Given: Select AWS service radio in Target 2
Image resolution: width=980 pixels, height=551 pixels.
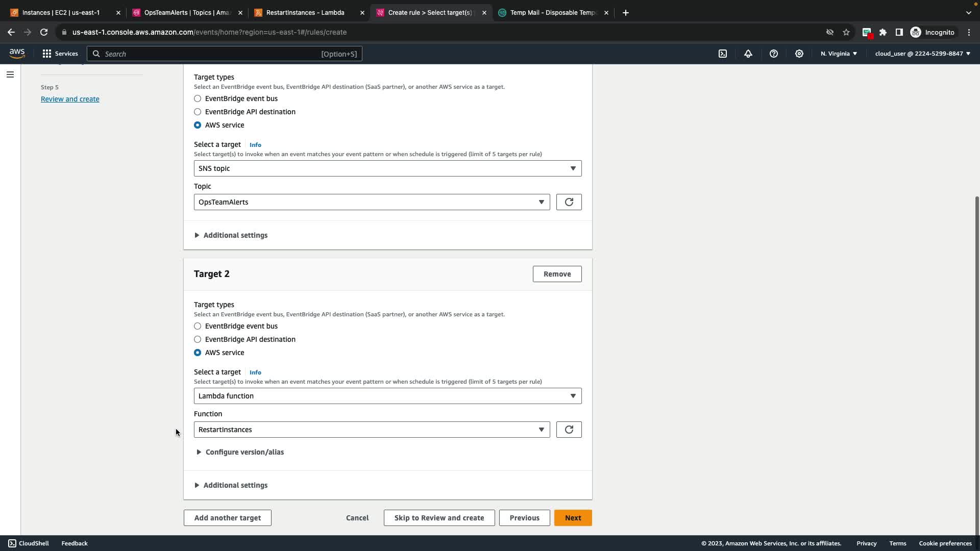Looking at the screenshot, I should tap(198, 353).
